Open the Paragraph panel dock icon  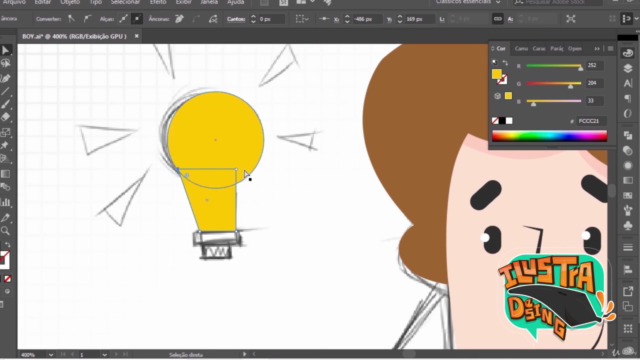click(x=628, y=98)
